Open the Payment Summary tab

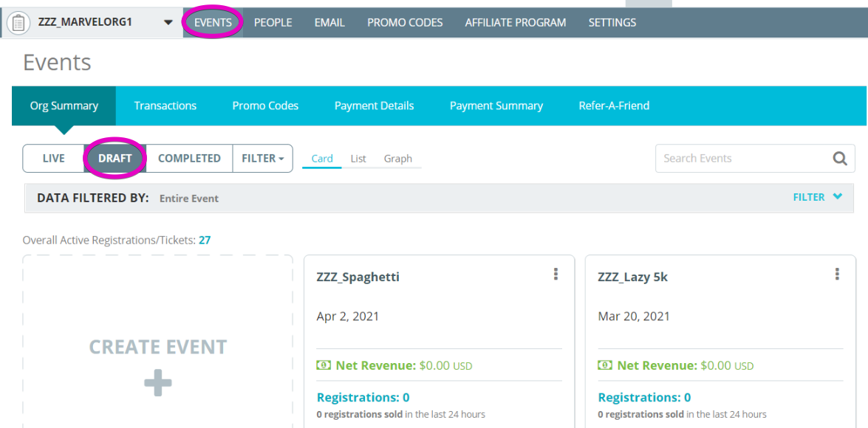[496, 106]
